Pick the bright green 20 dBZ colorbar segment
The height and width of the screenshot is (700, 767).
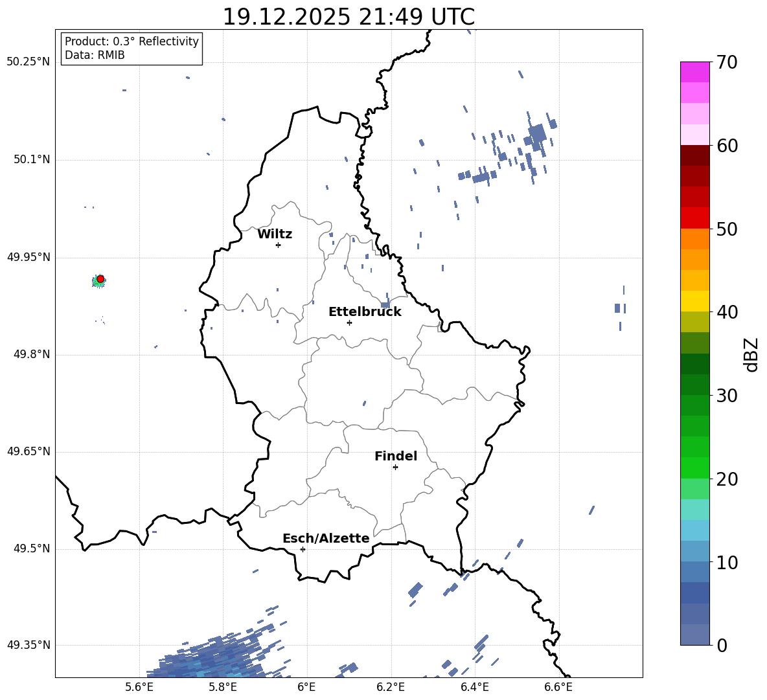point(694,468)
